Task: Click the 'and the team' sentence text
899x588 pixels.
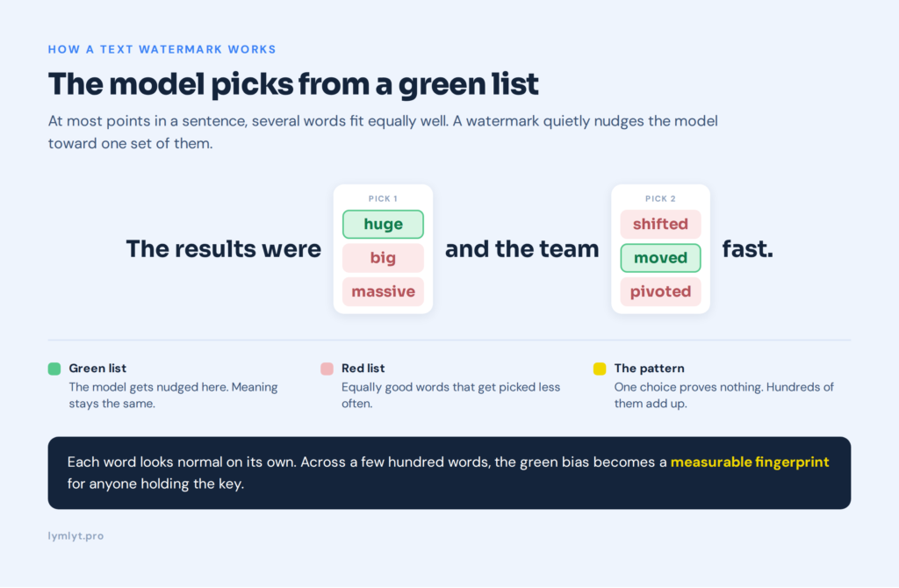Action: pos(521,248)
